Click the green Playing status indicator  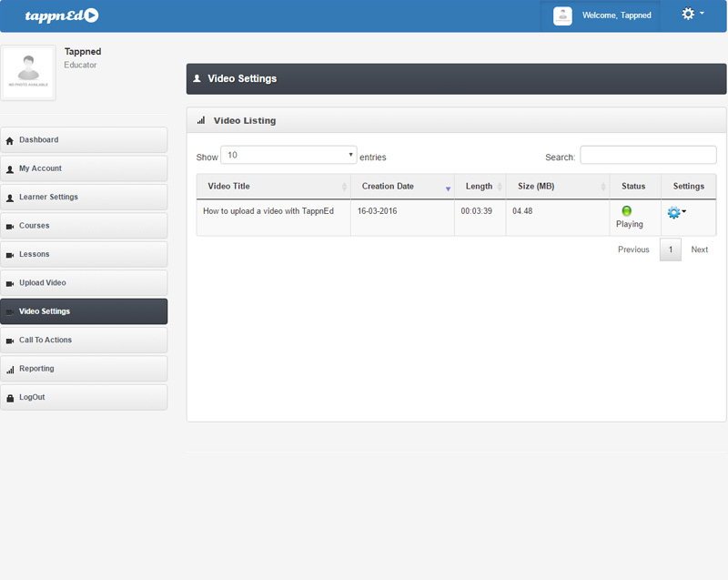[627, 211]
